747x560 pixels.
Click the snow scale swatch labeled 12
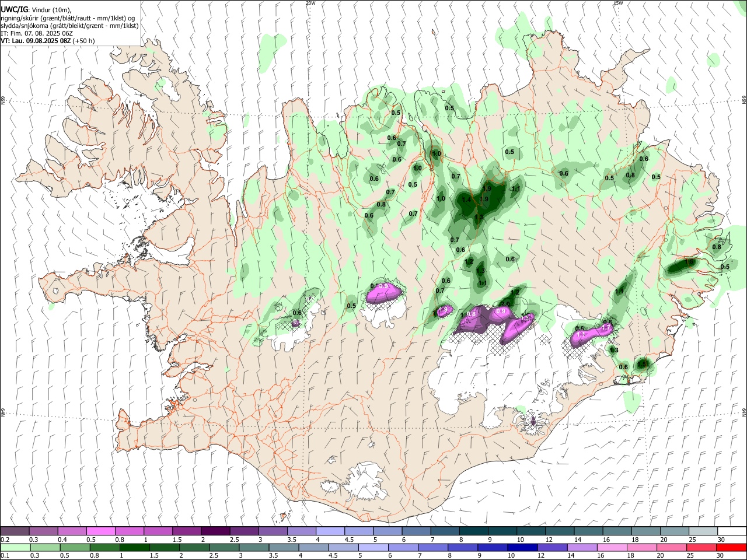[x=560, y=531]
